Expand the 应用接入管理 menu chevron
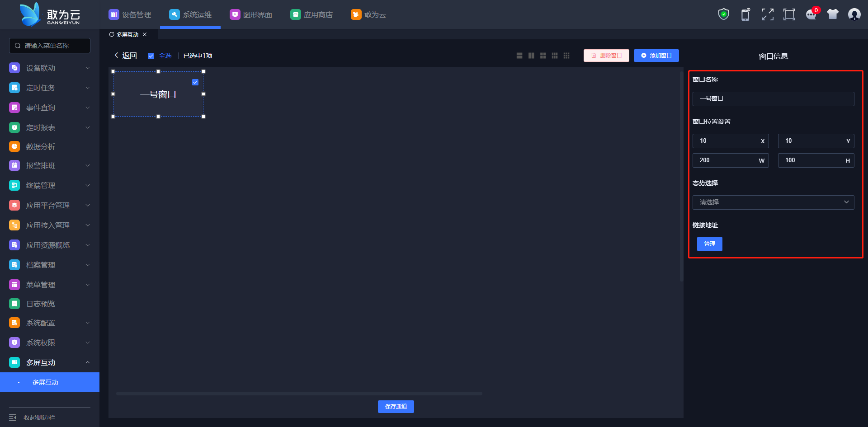Image resolution: width=868 pixels, height=427 pixels. (x=88, y=225)
